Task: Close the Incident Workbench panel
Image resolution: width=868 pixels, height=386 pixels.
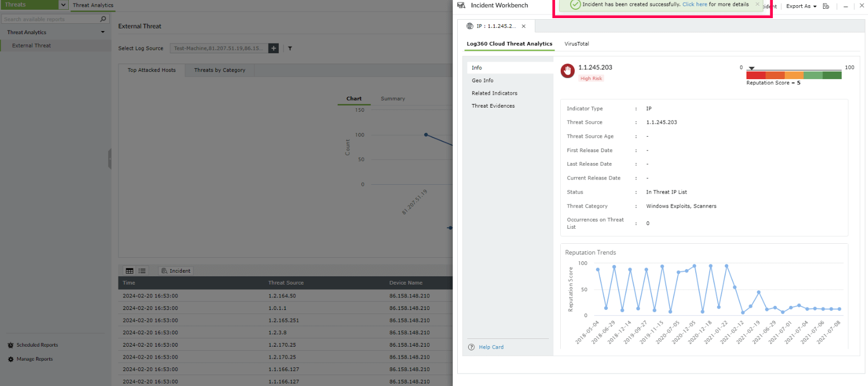Action: coord(862,6)
